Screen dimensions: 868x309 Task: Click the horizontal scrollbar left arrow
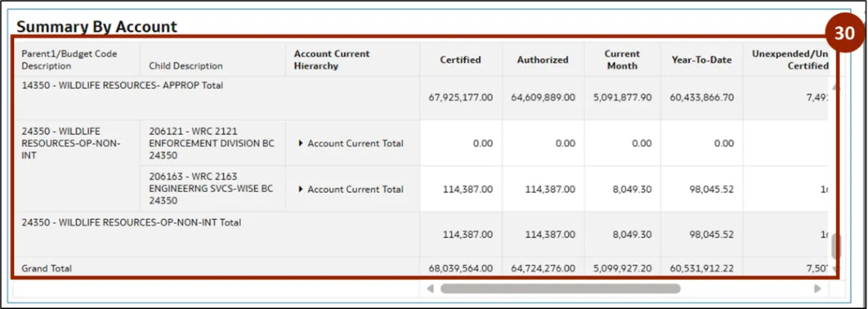430,288
